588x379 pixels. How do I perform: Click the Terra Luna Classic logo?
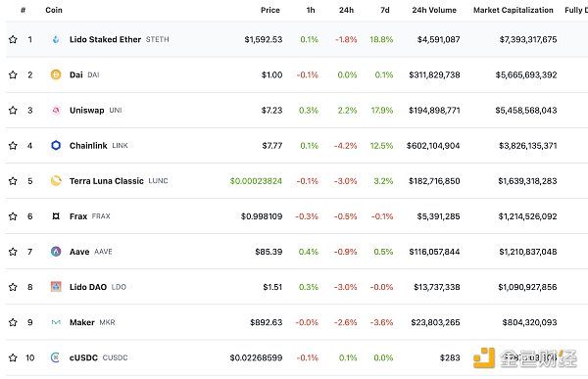[x=56, y=181]
